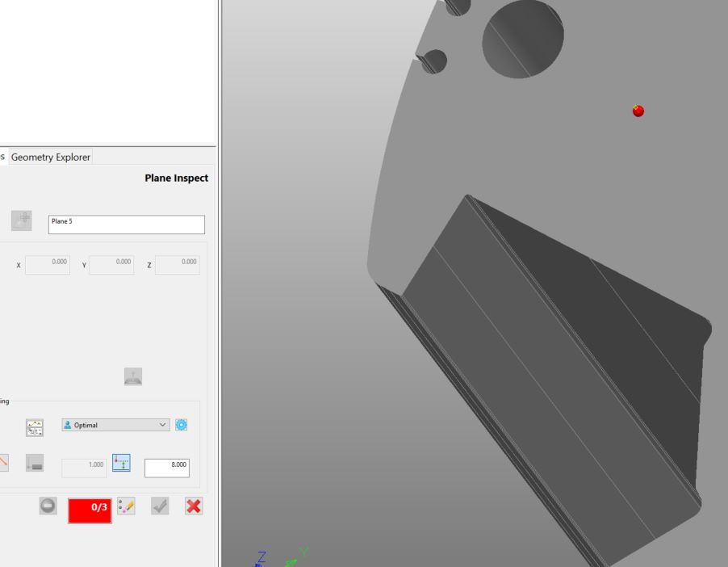Click the large circular hole on the model
Screen dimensions: 728x567
(523, 38)
